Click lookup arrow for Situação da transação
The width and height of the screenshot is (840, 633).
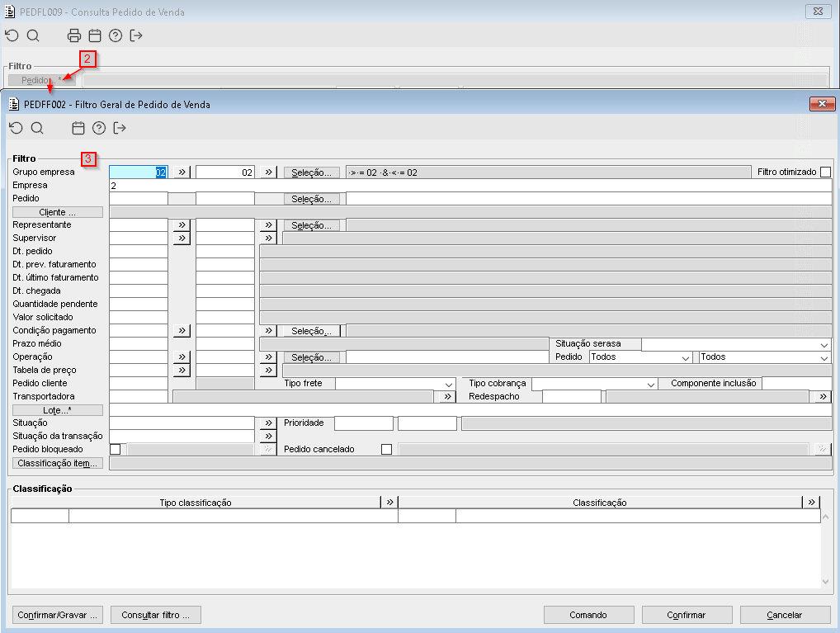[268, 437]
